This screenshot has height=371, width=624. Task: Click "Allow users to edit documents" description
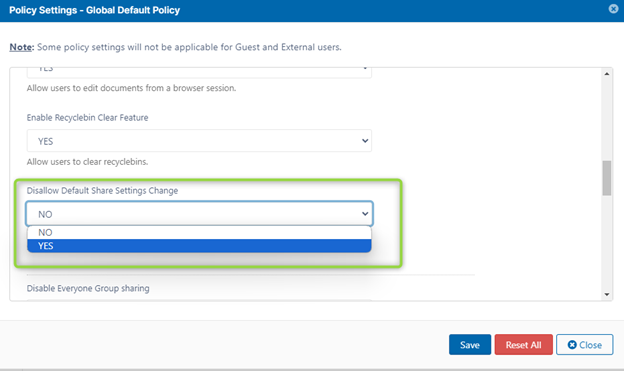(x=131, y=88)
